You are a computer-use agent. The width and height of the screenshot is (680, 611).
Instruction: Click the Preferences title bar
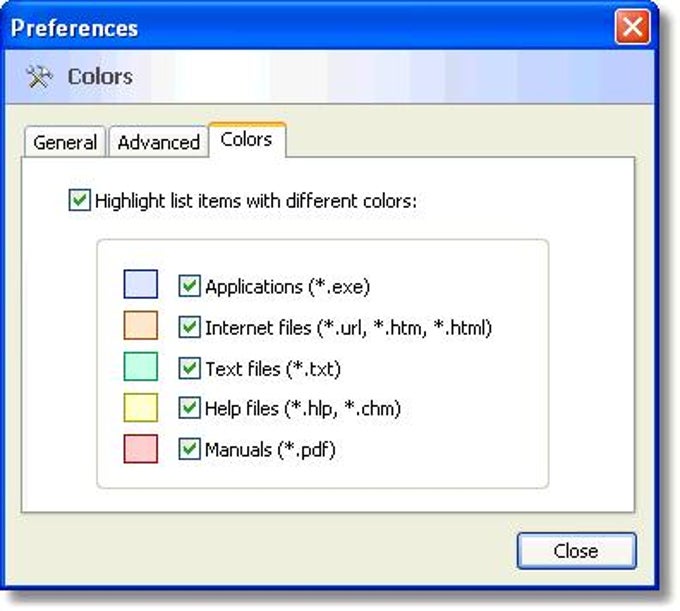[300, 27]
